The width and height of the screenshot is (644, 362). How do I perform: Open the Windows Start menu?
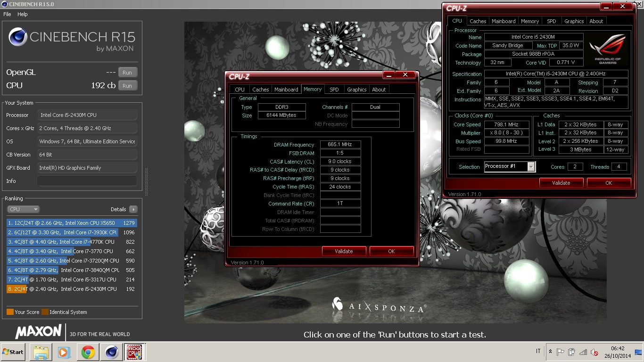point(13,352)
